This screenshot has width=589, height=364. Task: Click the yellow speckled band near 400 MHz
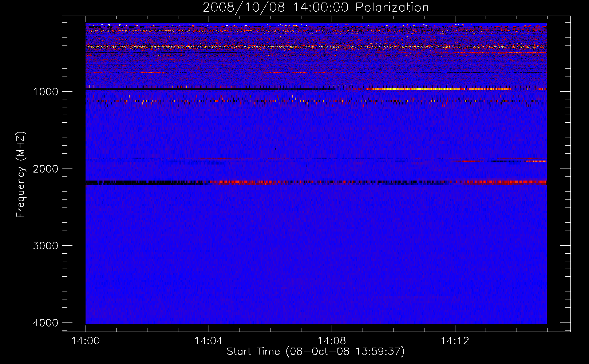255,47
